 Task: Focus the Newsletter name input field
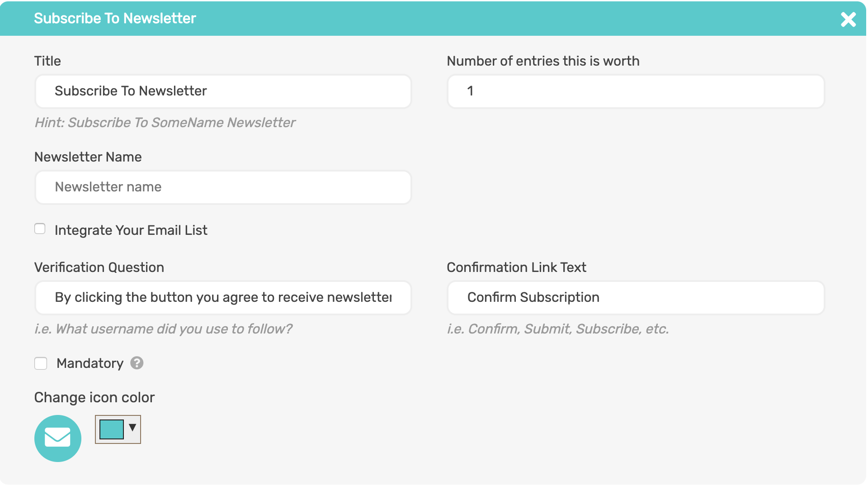(x=223, y=187)
